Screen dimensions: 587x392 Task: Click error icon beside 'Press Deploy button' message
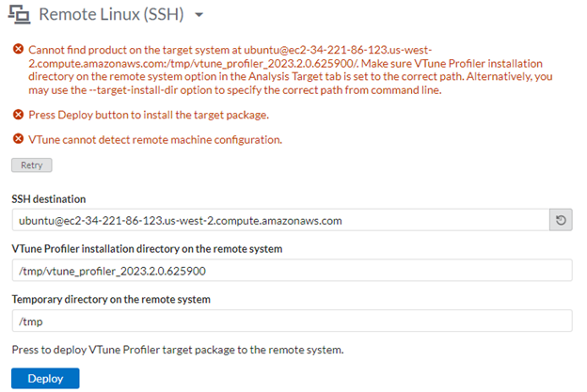click(17, 115)
